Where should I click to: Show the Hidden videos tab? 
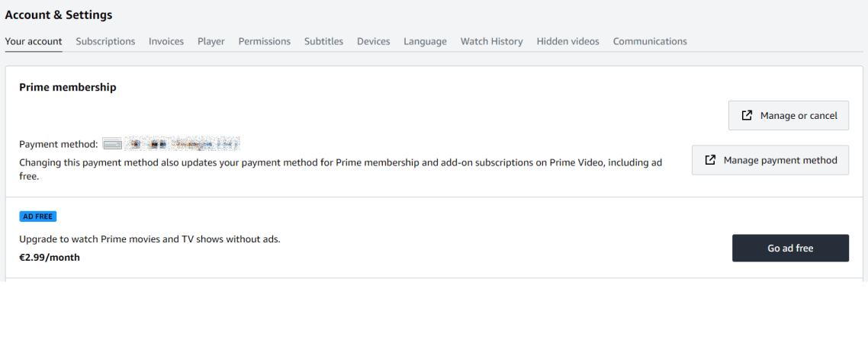567,42
